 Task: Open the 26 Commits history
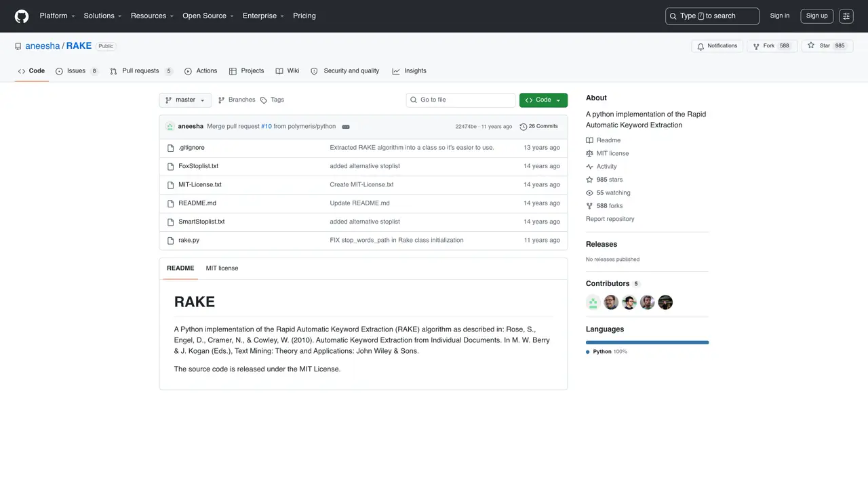(538, 127)
